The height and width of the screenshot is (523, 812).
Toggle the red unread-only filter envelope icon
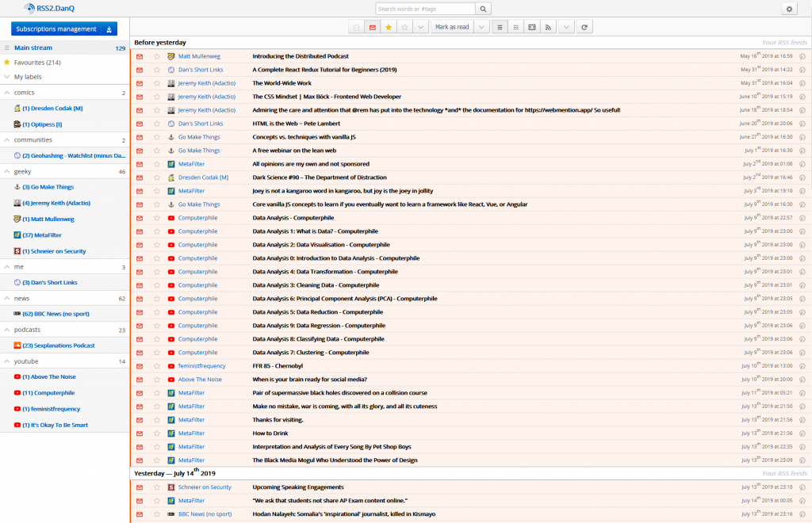[373, 26]
